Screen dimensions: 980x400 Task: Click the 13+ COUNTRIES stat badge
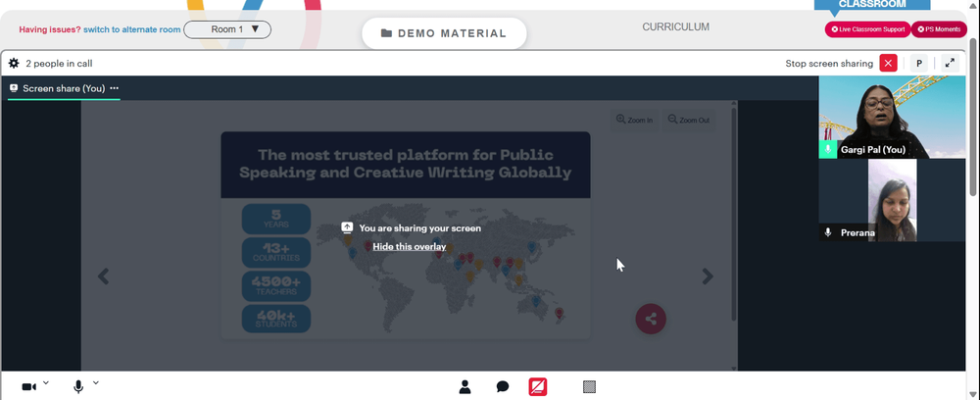[276, 253]
